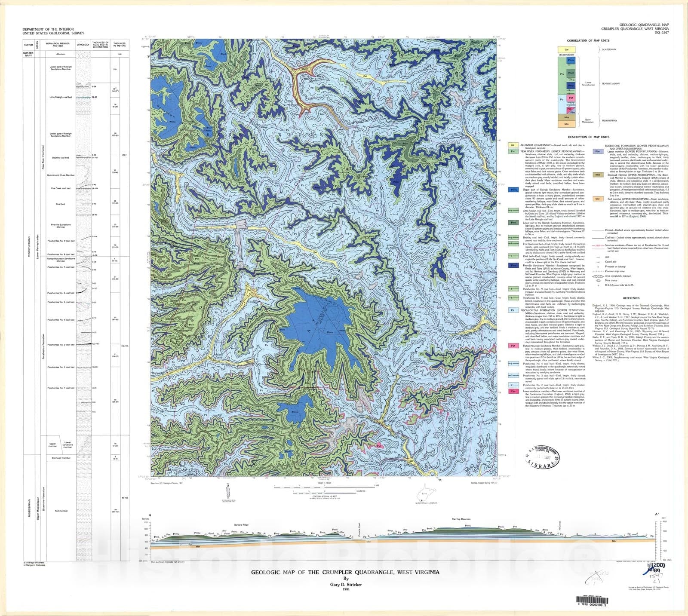Click 'DEPARTMENT OF THE INTERIOR' header text
The height and width of the screenshot is (616, 688).
tap(48, 29)
